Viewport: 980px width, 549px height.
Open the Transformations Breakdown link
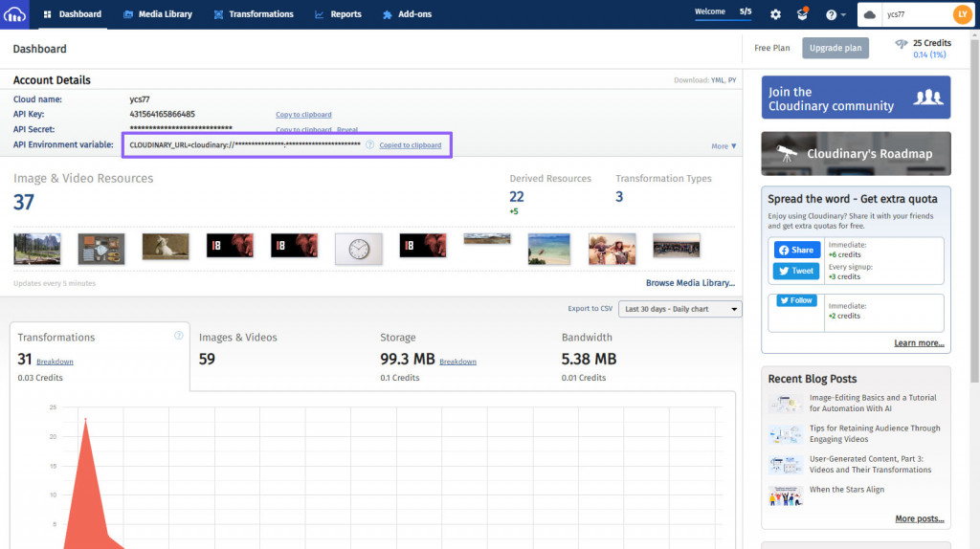click(55, 362)
